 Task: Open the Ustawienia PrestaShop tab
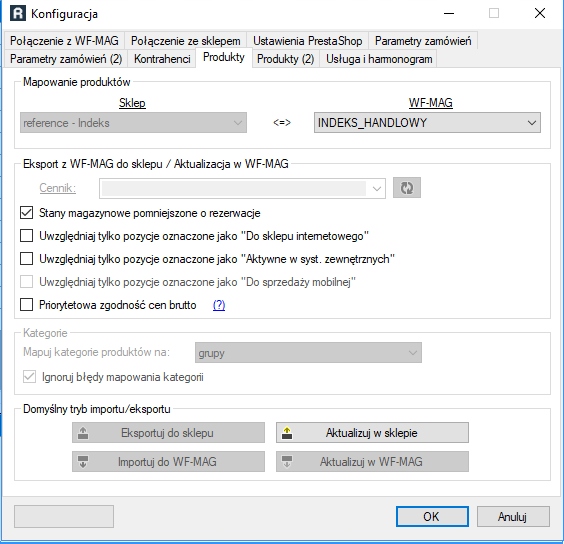(x=308, y=41)
